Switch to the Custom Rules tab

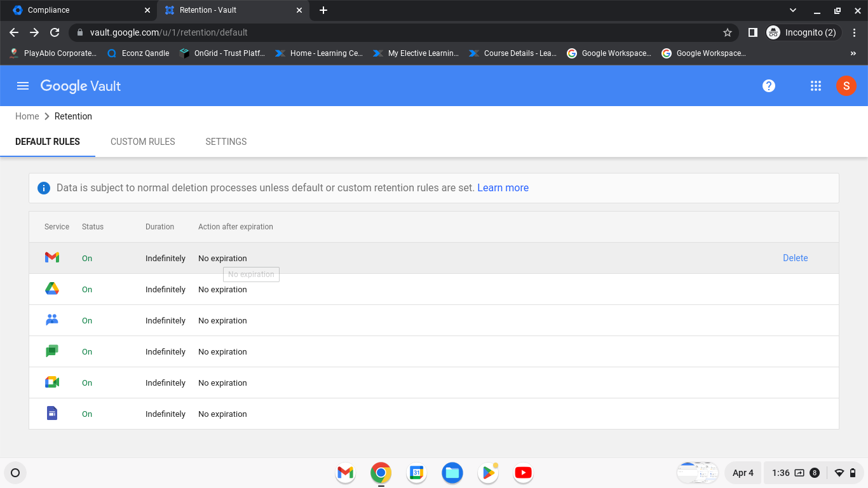point(143,142)
